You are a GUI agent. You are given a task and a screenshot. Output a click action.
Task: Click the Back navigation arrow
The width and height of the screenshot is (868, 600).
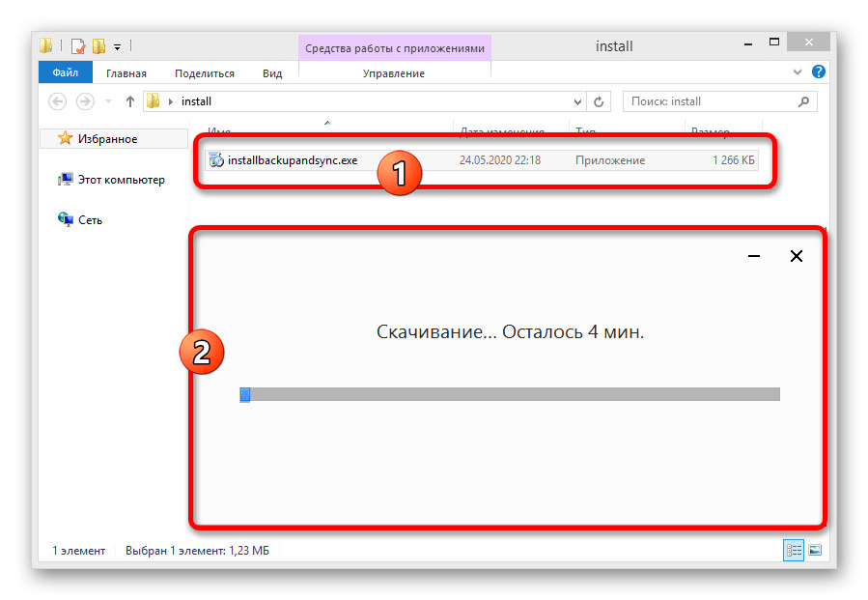click(x=57, y=101)
